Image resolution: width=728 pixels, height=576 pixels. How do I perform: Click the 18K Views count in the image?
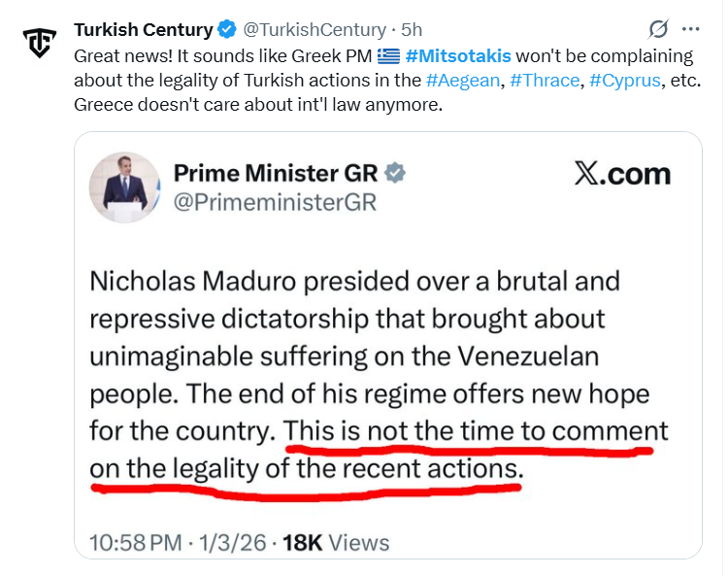coord(336,542)
